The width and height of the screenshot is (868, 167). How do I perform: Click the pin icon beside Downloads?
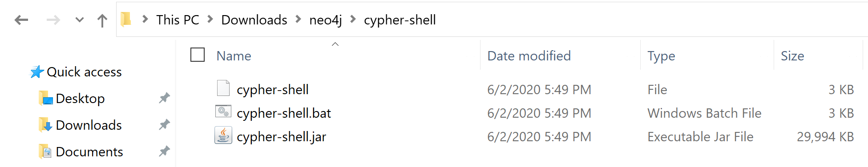click(x=165, y=125)
